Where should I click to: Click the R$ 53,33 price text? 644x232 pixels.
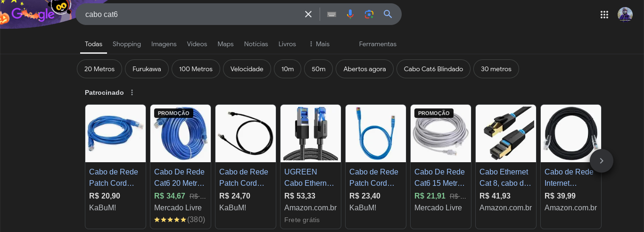pyautogui.click(x=300, y=196)
